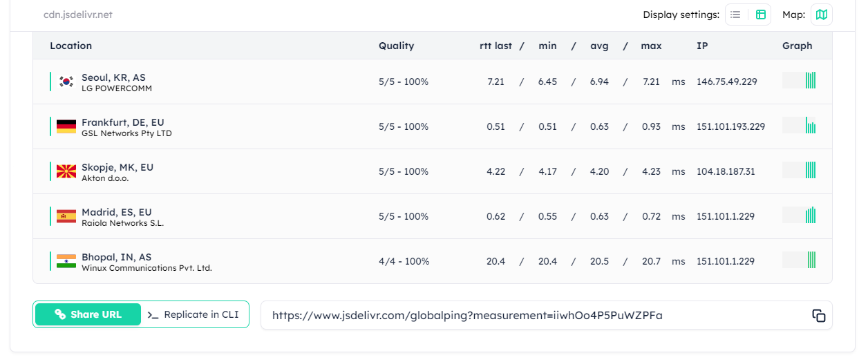
Task: Copy the measurement URL to clipboard
Action: (x=819, y=315)
